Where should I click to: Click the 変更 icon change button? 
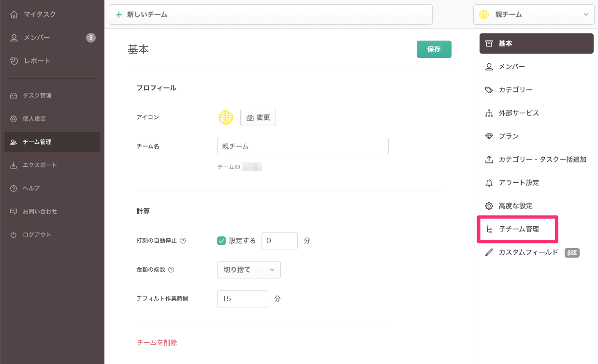coord(258,117)
